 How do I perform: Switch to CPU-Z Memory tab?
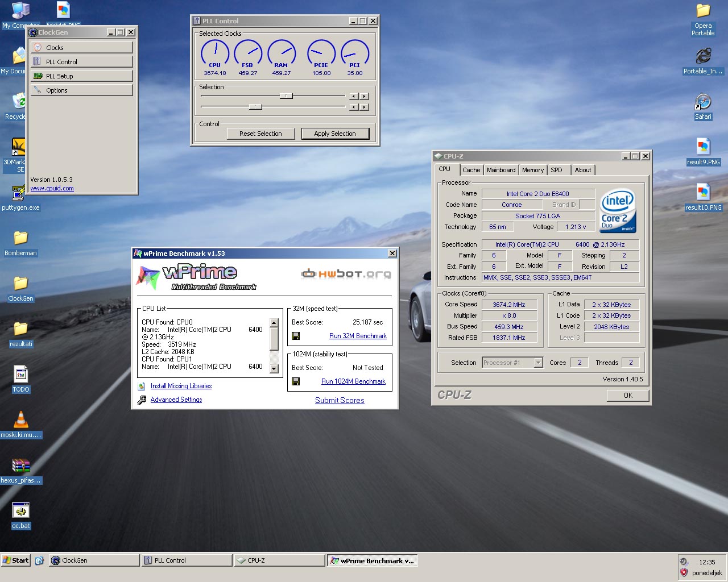533,170
